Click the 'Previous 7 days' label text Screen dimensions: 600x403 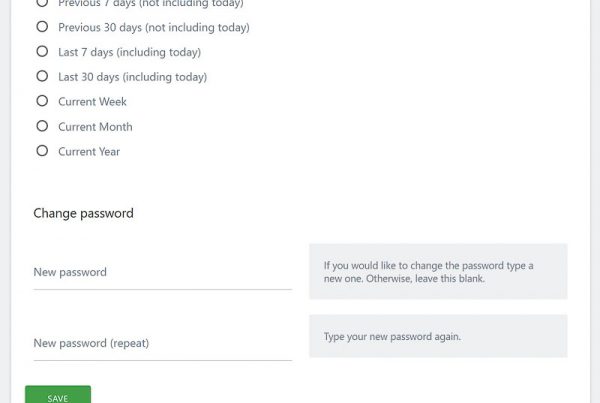pyautogui.click(x=150, y=4)
